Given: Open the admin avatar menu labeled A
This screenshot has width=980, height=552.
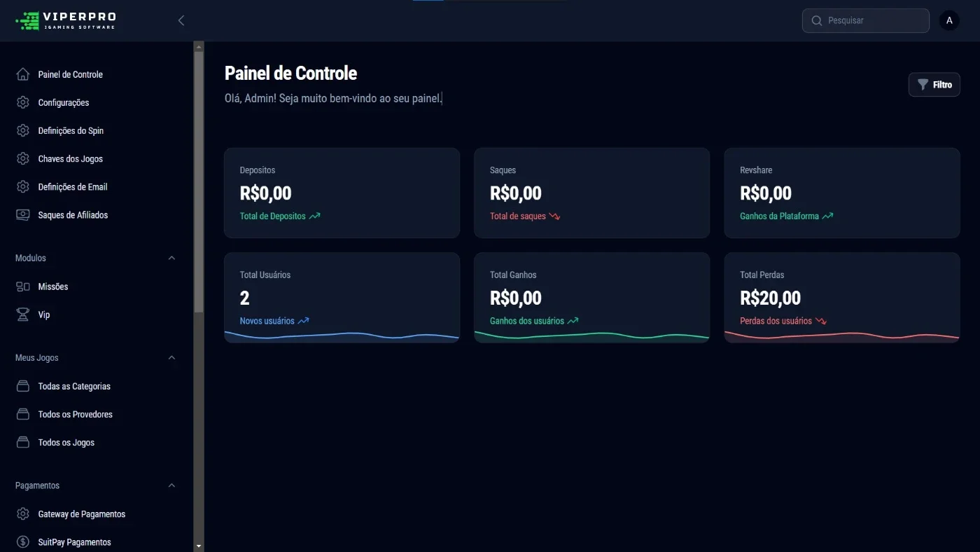Looking at the screenshot, I should pos(949,20).
